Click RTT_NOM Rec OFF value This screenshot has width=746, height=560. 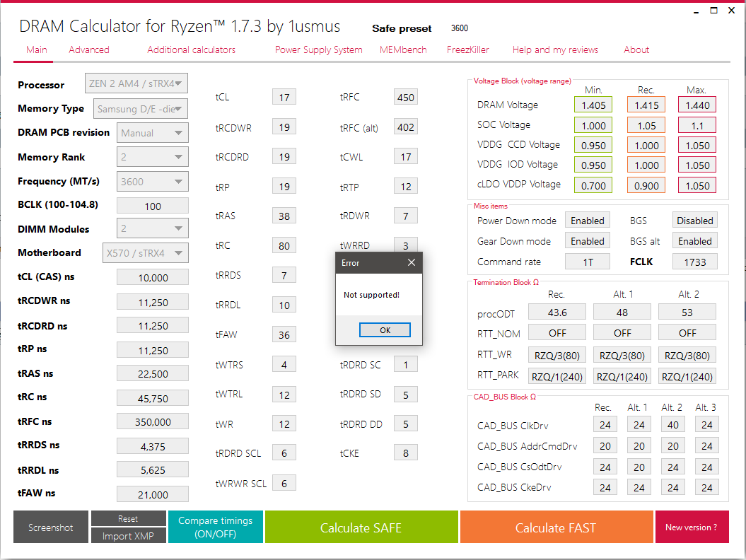(557, 332)
